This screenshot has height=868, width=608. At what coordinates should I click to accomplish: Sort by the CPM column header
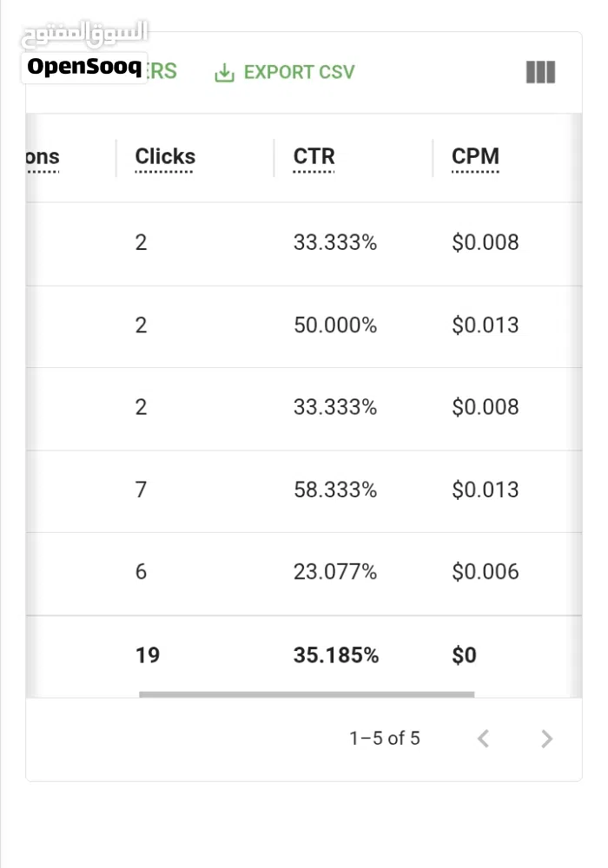click(476, 156)
